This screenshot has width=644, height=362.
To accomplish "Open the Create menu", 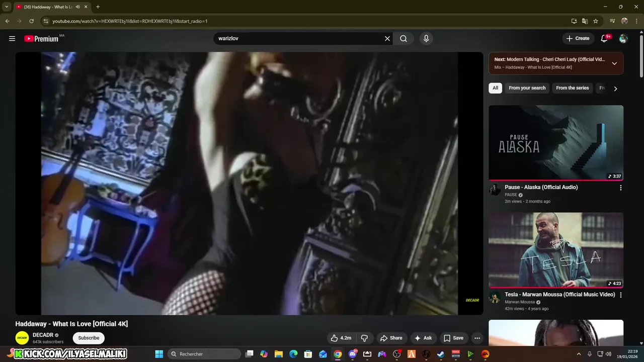I will tap(578, 38).
